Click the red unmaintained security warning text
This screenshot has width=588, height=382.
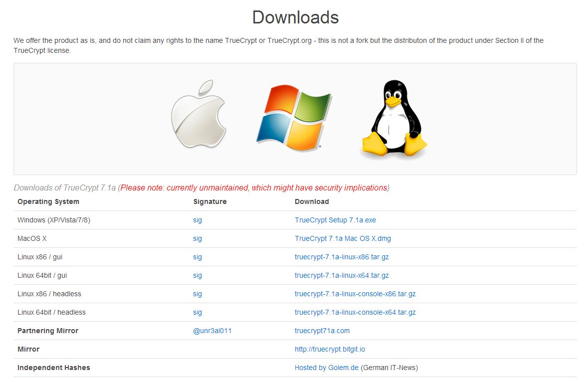point(254,188)
